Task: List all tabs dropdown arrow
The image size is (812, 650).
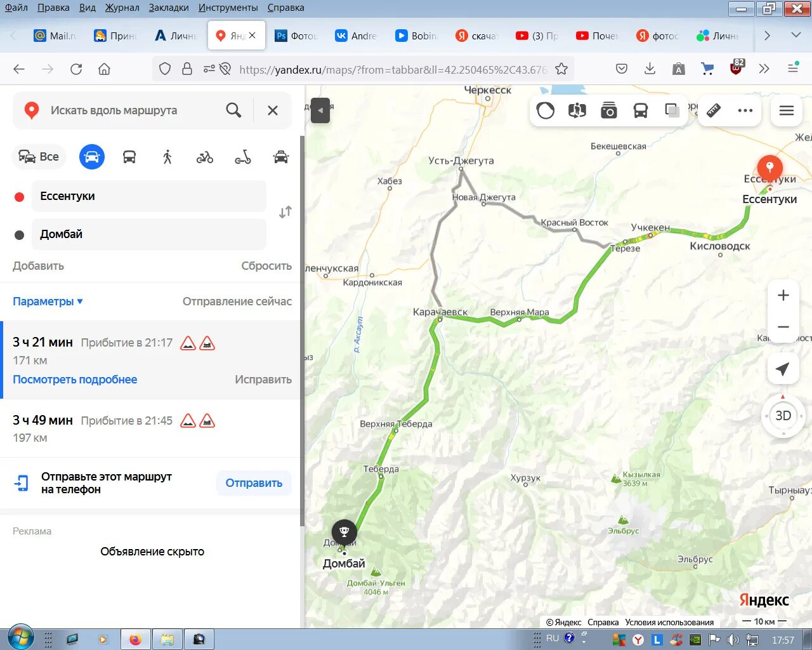Action: [796, 36]
